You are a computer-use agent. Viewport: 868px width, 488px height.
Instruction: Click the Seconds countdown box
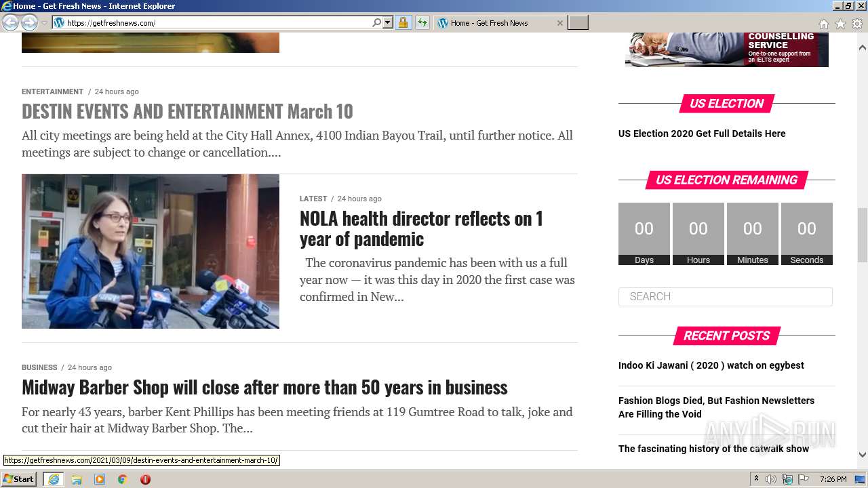click(807, 234)
